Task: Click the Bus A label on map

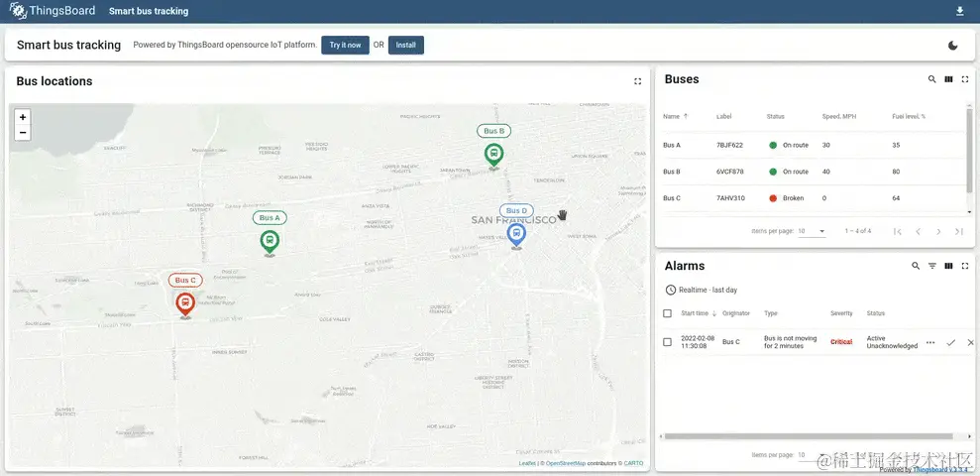Action: pyautogui.click(x=270, y=218)
